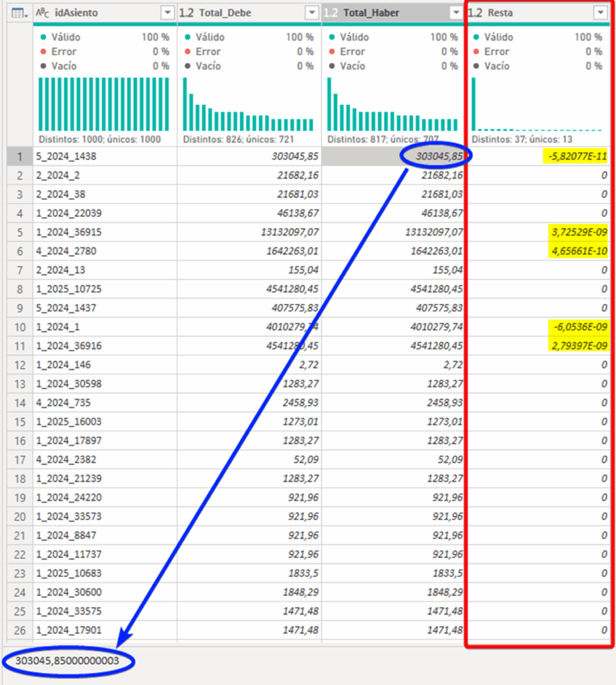Viewport: 616px width, 685px height.
Task: Click the 1.2 type icon of Resta
Action: (x=475, y=13)
